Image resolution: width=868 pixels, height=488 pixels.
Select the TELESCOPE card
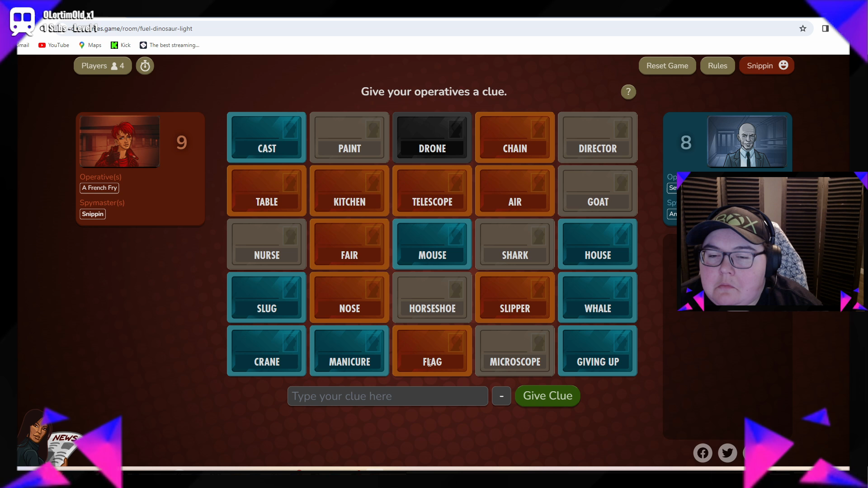click(432, 191)
